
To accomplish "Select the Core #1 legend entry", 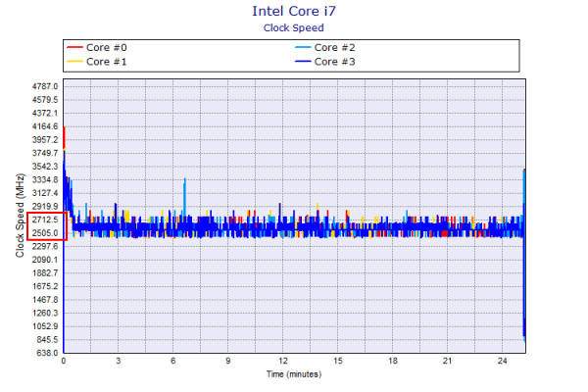I will pos(97,62).
